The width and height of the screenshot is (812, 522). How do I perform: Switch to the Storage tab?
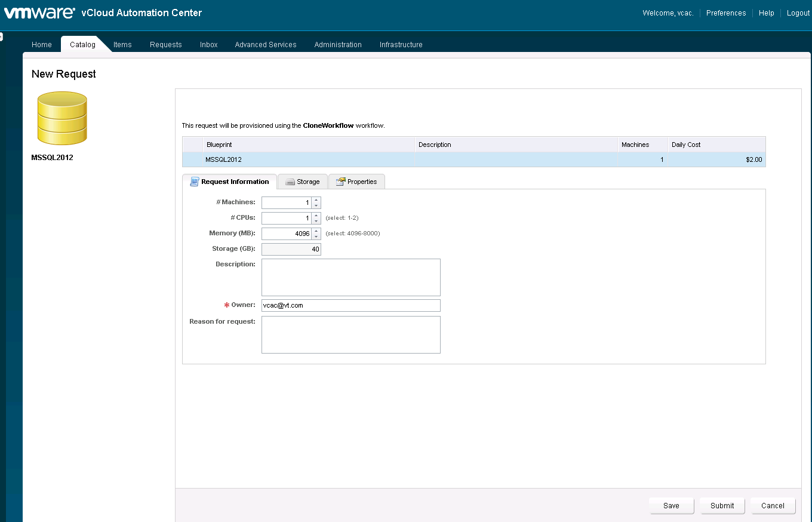tap(303, 182)
